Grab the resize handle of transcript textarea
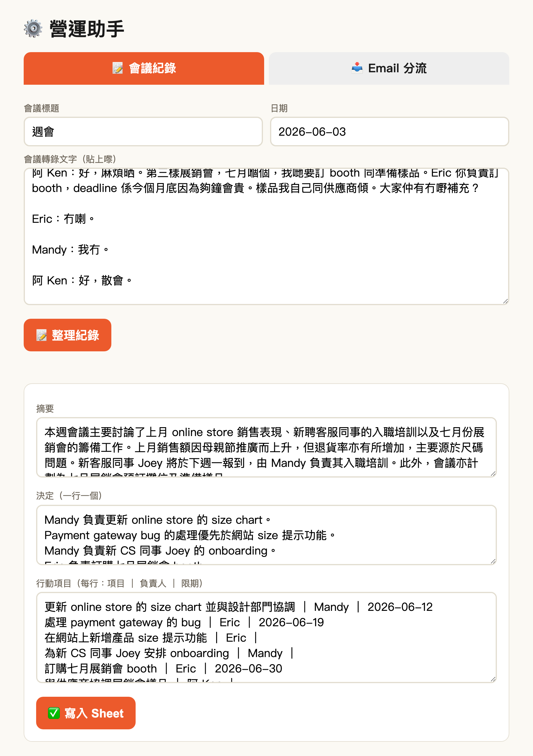 point(505,301)
